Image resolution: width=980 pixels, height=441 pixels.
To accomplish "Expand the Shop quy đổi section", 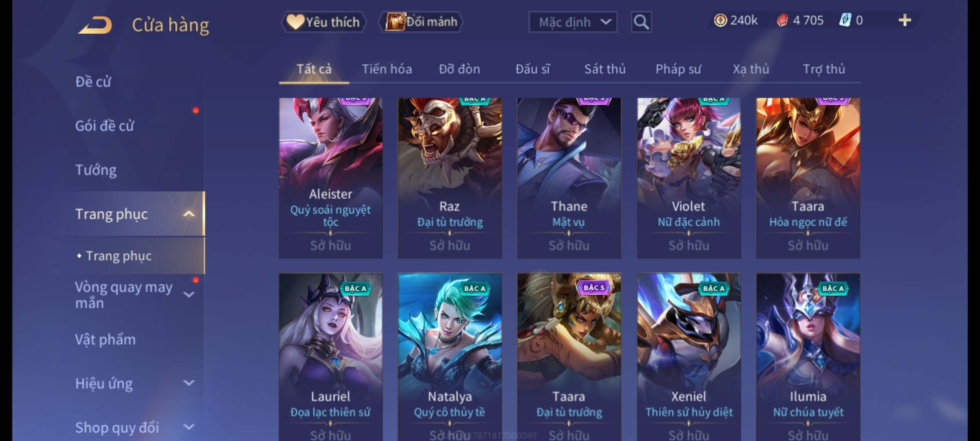I will point(189,427).
